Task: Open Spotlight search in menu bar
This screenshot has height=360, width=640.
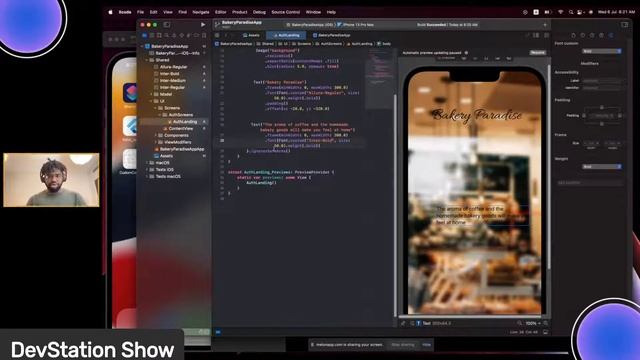Action: pos(571,12)
